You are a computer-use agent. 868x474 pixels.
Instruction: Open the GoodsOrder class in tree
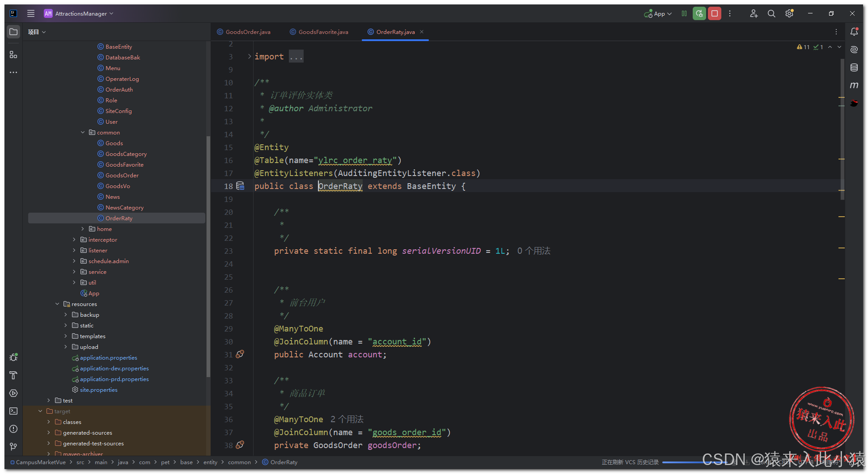click(x=122, y=175)
